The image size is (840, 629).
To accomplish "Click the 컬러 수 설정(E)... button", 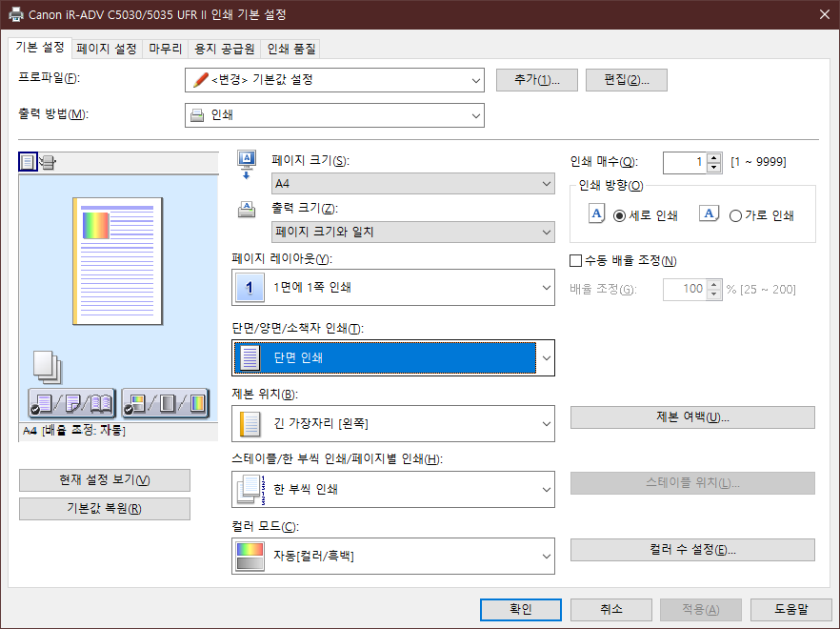I will click(692, 550).
